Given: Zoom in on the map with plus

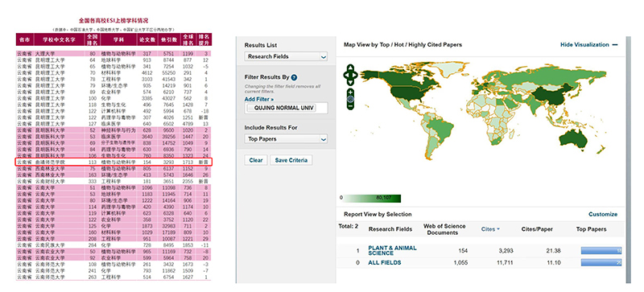Looking at the screenshot, I should click(350, 93).
